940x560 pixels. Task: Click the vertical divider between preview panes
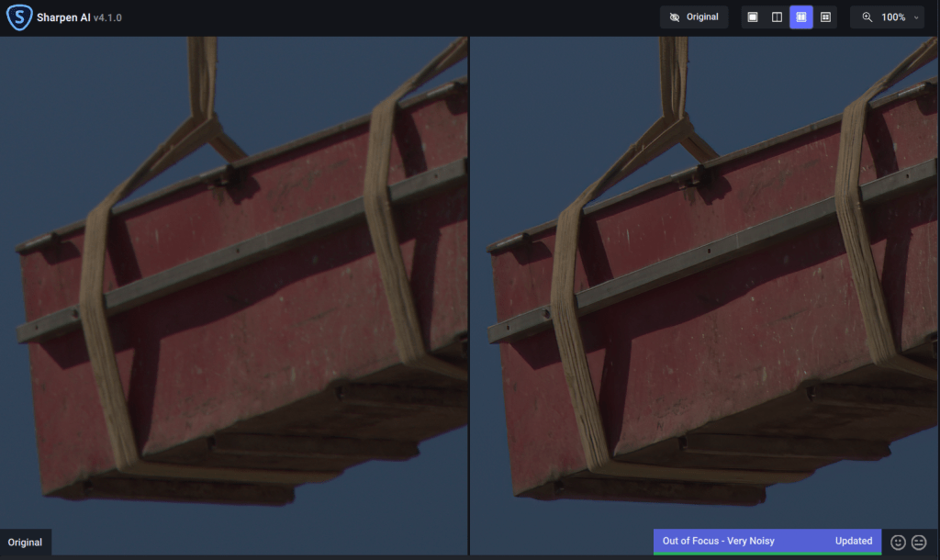pos(469,275)
